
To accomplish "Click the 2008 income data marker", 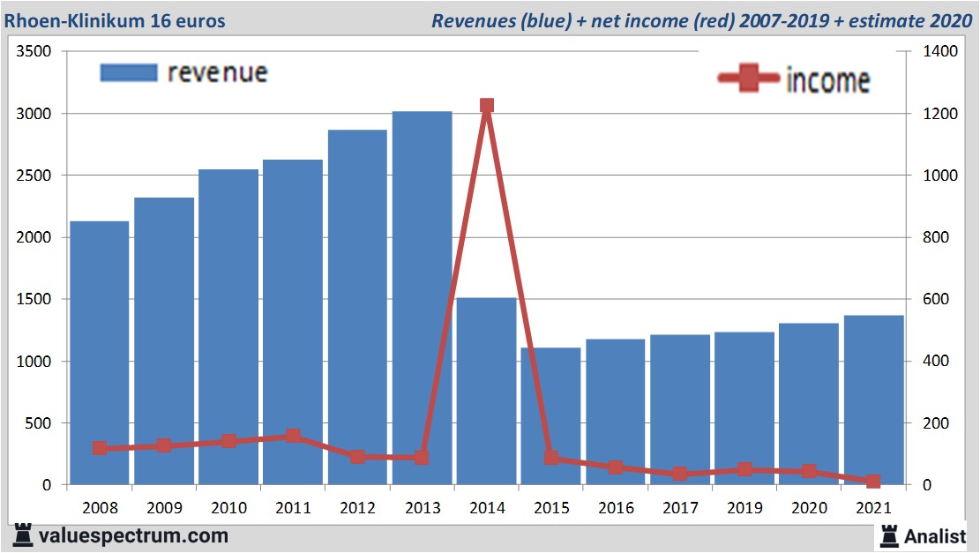I will 100,448.
